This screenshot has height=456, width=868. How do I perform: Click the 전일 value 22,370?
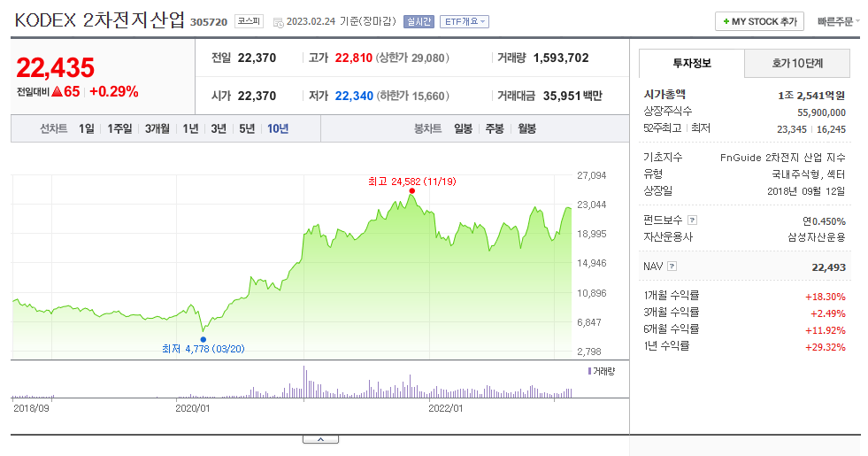(257, 58)
